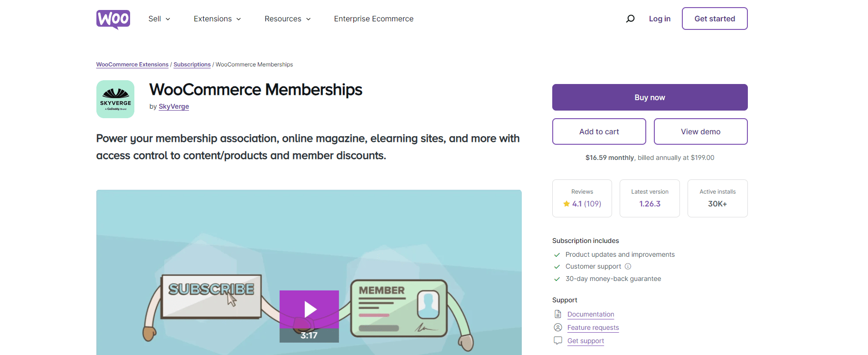Image resolution: width=868 pixels, height=355 pixels.
Task: Play the product demo video
Action: [x=309, y=309]
